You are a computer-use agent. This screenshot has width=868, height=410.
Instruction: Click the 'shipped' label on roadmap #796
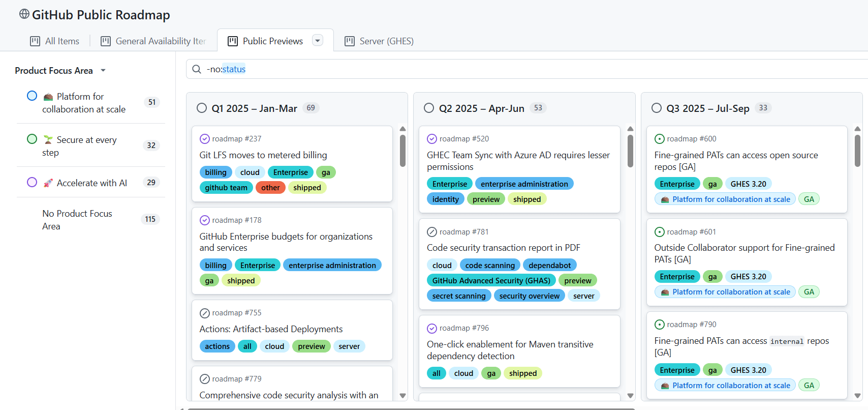click(x=523, y=373)
